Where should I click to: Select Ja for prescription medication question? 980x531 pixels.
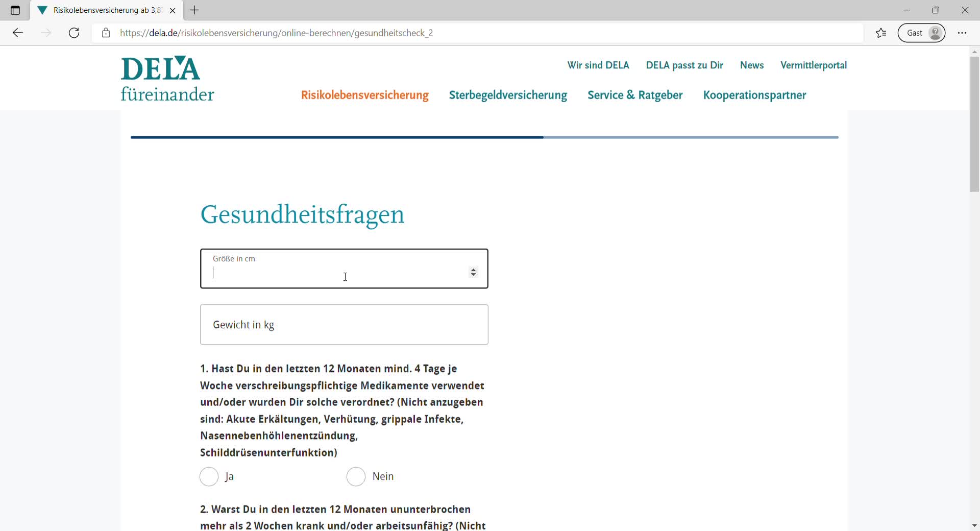click(209, 476)
